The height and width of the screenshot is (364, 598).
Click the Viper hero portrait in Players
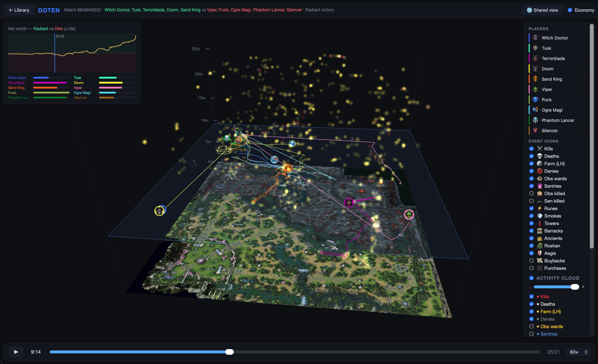[535, 89]
